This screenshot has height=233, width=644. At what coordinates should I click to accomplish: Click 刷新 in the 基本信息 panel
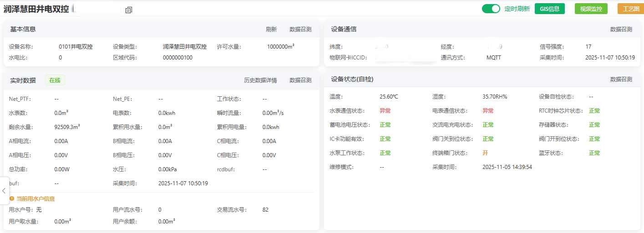click(x=271, y=30)
